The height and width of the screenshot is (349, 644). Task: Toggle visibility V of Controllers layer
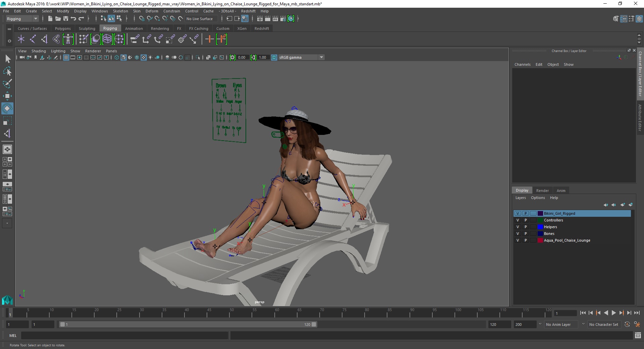[518, 220]
